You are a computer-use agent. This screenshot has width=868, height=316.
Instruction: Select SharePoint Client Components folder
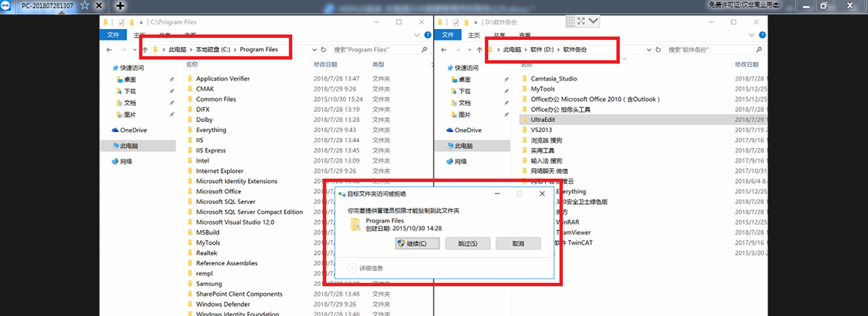(x=239, y=294)
